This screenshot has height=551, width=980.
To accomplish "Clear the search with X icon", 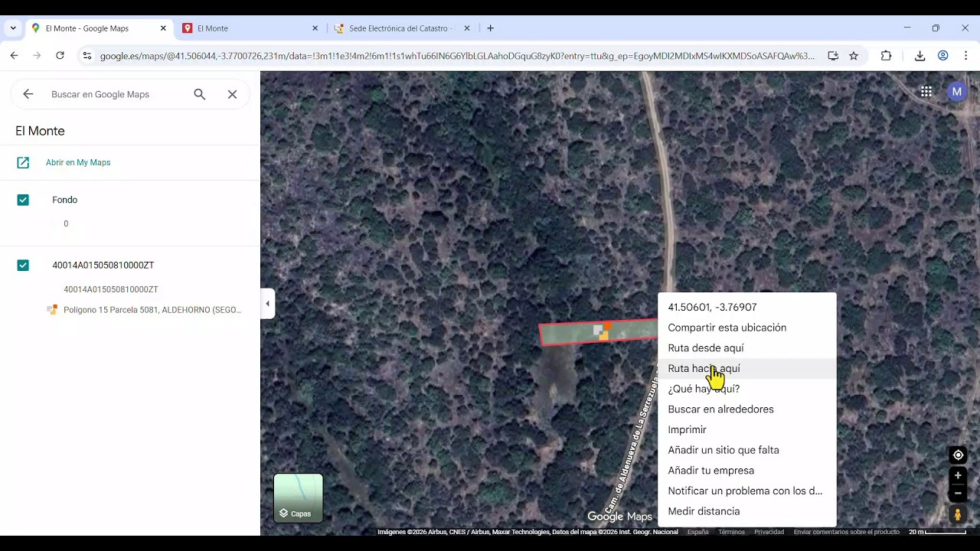I will [232, 94].
